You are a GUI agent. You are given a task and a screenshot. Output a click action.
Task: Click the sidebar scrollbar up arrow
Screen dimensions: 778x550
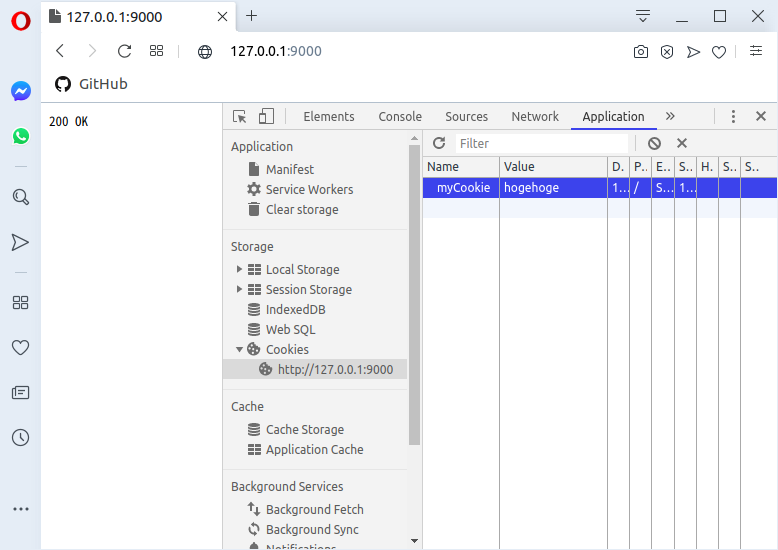tap(415, 138)
